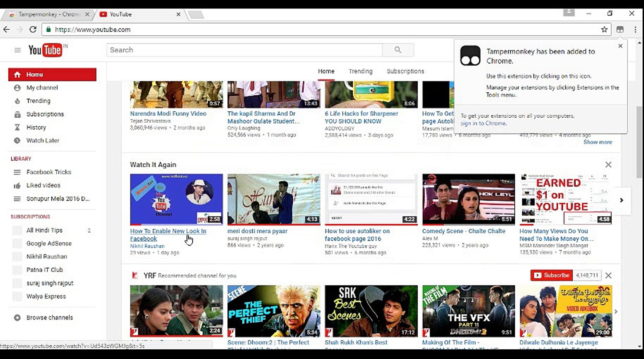Switch to the Trending tab
The image size is (644, 359).
click(x=360, y=71)
